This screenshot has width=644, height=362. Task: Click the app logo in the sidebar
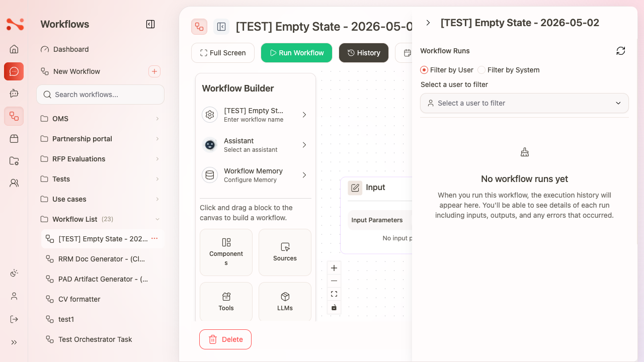point(15,24)
